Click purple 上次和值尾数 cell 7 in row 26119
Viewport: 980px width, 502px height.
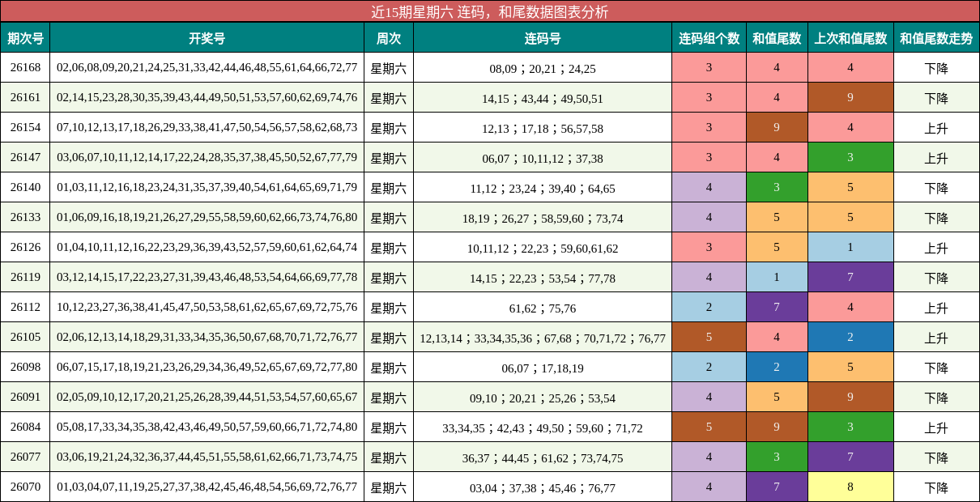(850, 277)
